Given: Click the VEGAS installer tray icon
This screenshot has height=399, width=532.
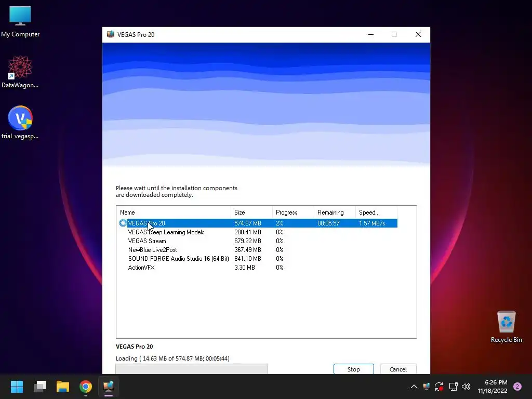Looking at the screenshot, I should tap(427, 387).
